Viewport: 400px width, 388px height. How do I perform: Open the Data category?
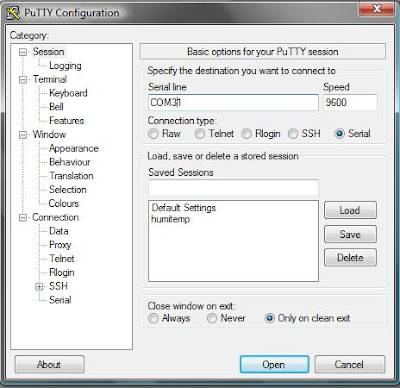point(59,231)
